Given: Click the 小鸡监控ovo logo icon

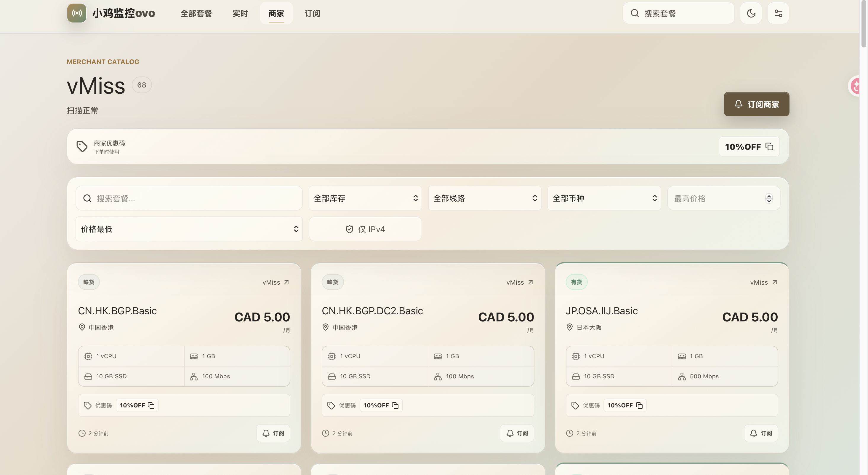Looking at the screenshot, I should click(x=76, y=13).
